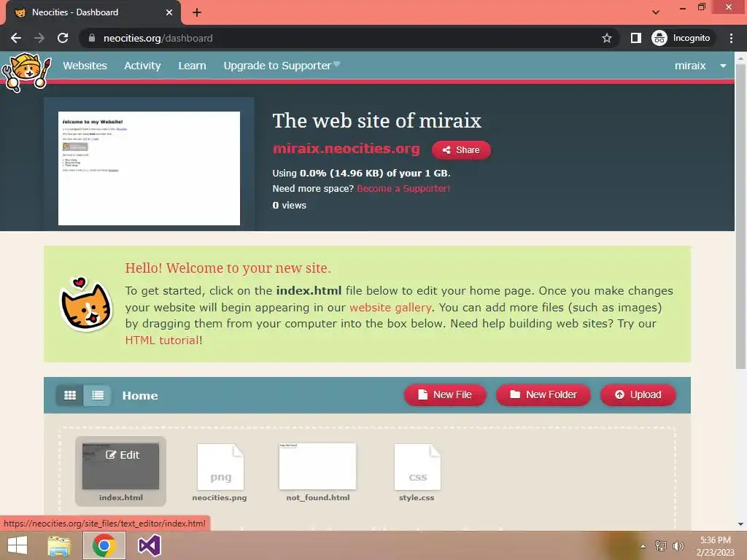Switch to icon grid view

pos(70,395)
